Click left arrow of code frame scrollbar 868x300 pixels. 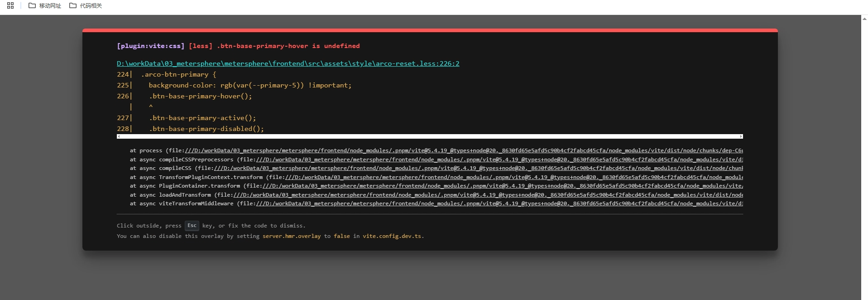119,136
